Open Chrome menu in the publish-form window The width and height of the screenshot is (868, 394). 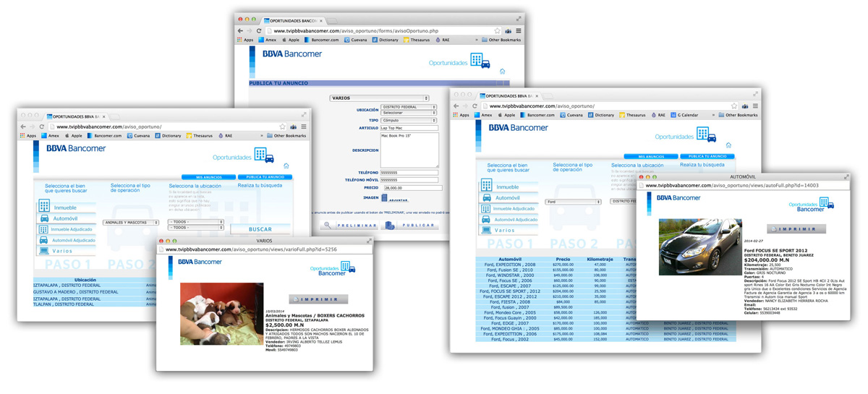[x=518, y=31]
